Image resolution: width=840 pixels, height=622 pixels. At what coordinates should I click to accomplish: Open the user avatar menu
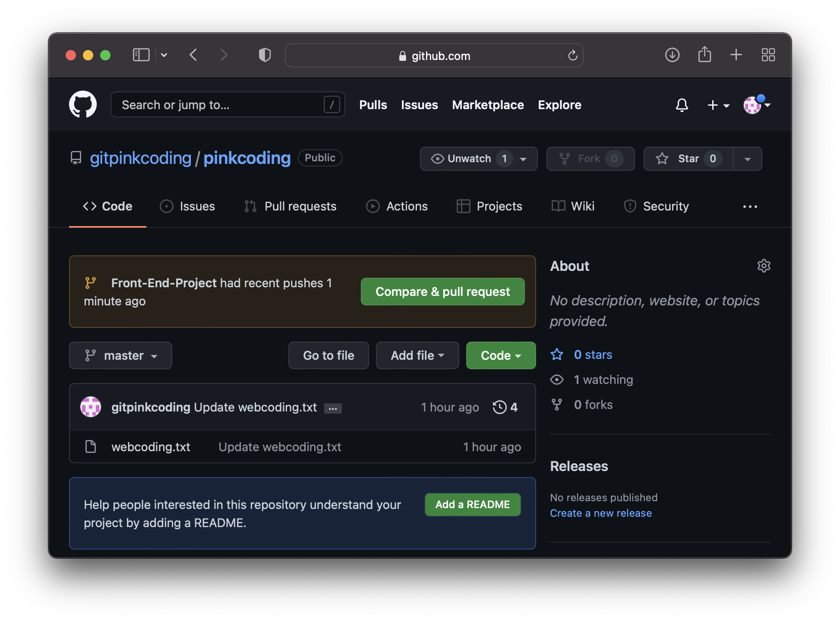tap(756, 105)
